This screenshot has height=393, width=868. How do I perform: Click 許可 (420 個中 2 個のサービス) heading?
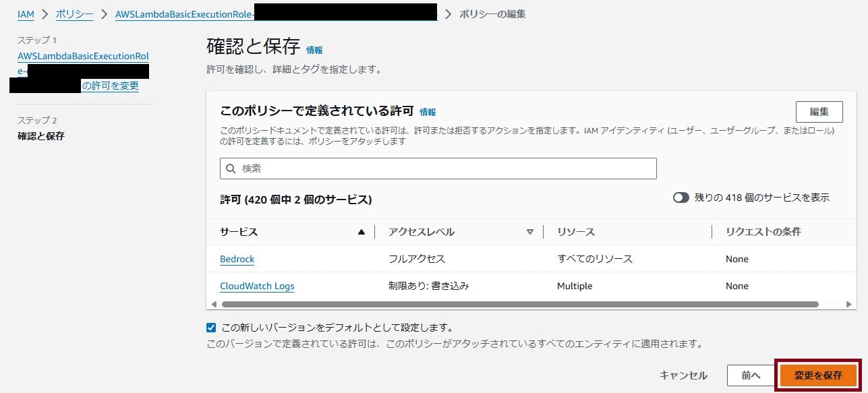click(296, 200)
